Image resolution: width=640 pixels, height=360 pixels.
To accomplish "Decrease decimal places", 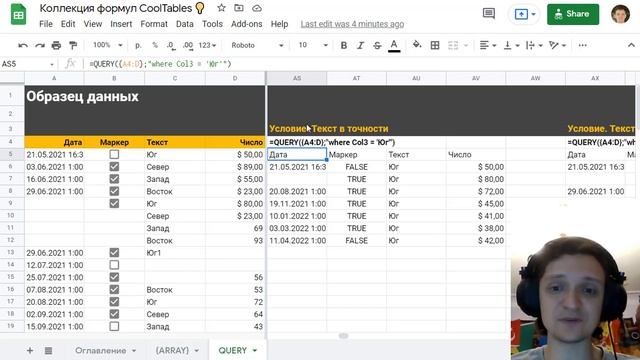I will 171,45.
